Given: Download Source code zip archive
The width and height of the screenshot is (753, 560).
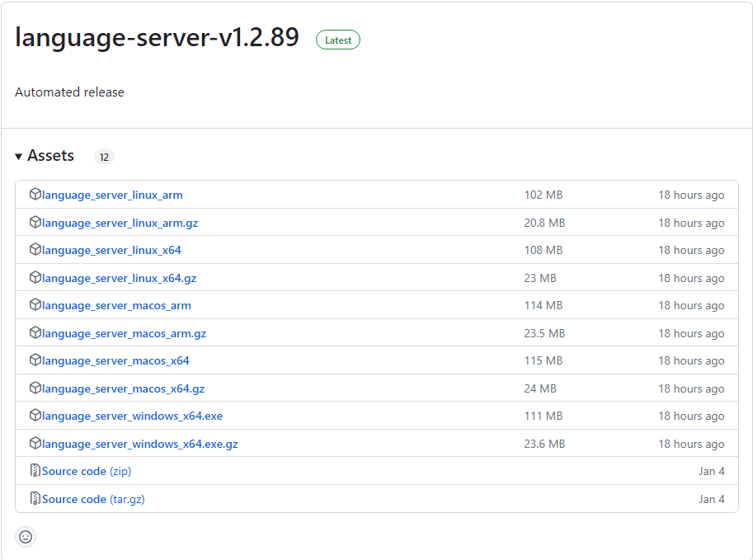Looking at the screenshot, I should coord(86,471).
